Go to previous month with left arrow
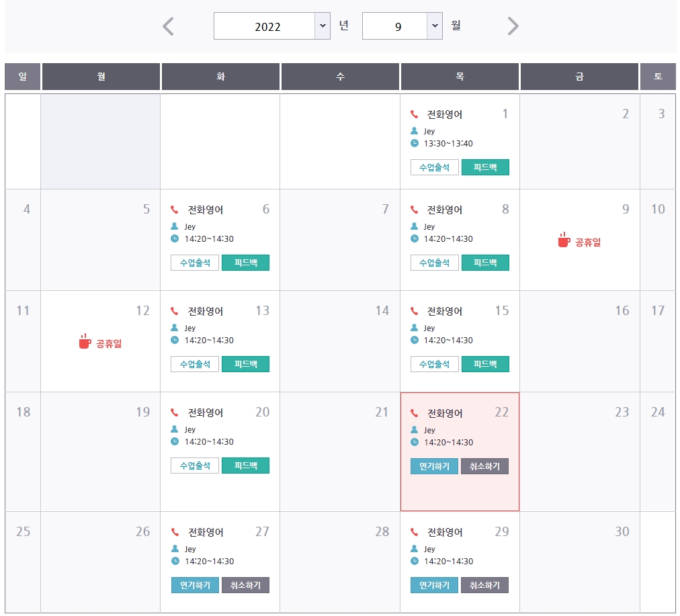The image size is (680, 616). click(168, 26)
